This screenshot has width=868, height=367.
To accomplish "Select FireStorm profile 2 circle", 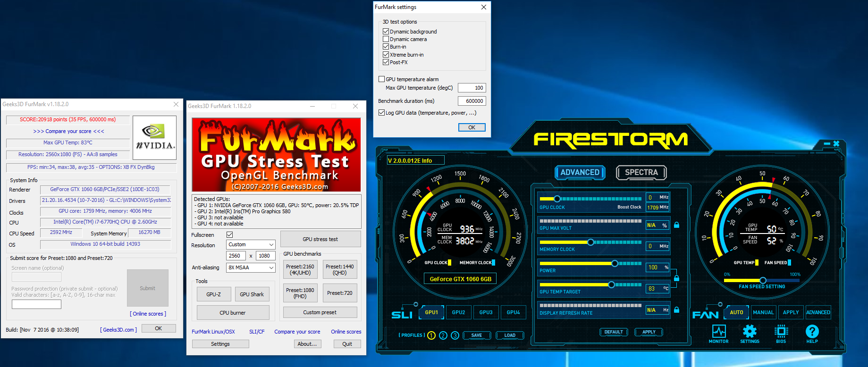I will point(443,335).
